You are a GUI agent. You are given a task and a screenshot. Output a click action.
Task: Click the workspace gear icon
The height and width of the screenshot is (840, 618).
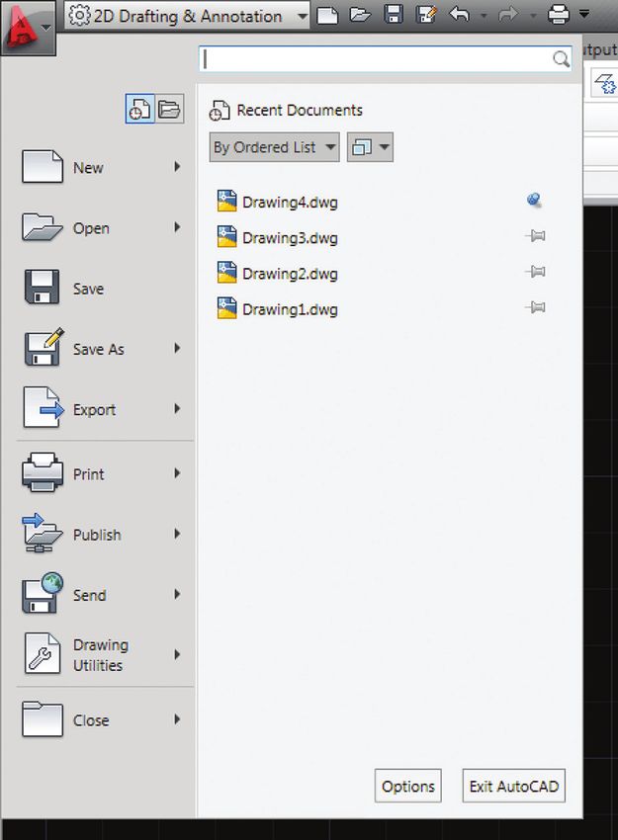click(79, 15)
